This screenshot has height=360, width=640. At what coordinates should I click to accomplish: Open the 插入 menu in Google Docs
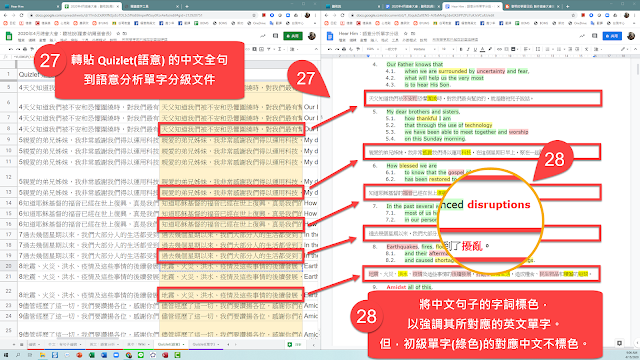click(x=373, y=40)
